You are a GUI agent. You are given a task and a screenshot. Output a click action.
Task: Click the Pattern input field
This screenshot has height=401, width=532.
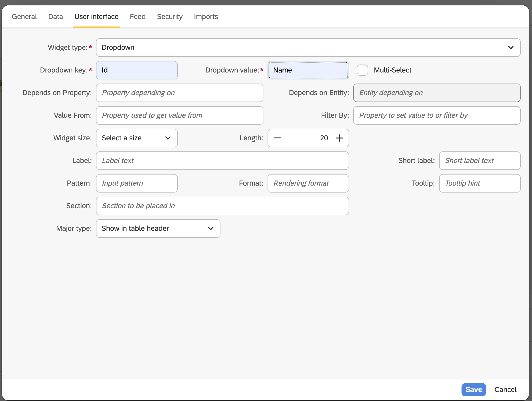tap(137, 183)
